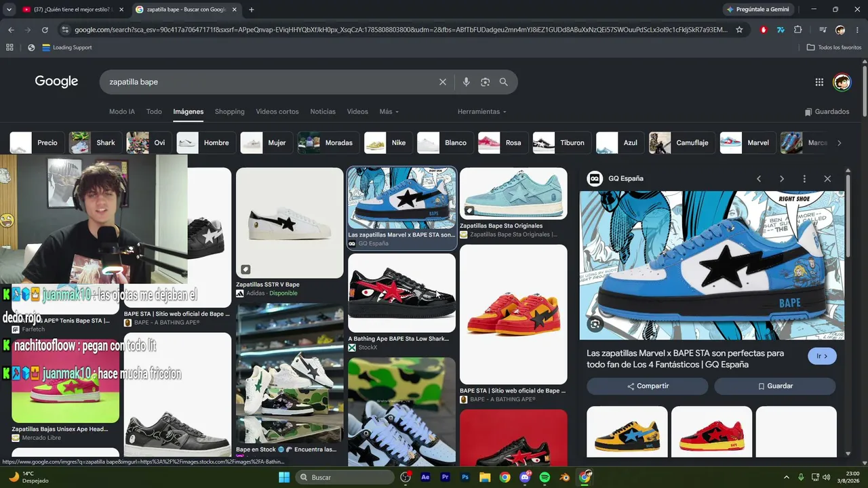Image resolution: width=868 pixels, height=488 pixels.
Task: Open the Videos results tab
Action: [357, 112]
